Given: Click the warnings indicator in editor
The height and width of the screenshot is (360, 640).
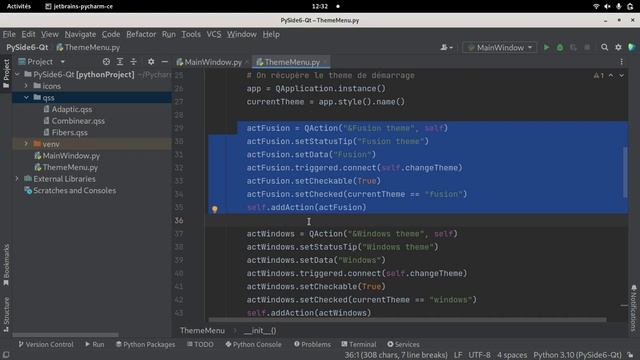Looking at the screenshot, I should click(598, 76).
